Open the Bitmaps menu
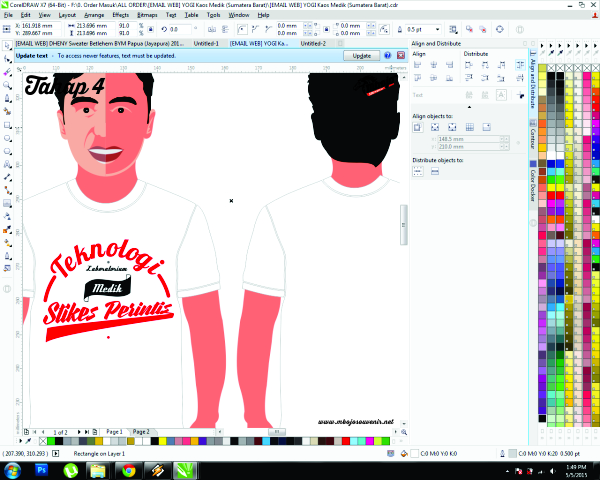 [147, 15]
